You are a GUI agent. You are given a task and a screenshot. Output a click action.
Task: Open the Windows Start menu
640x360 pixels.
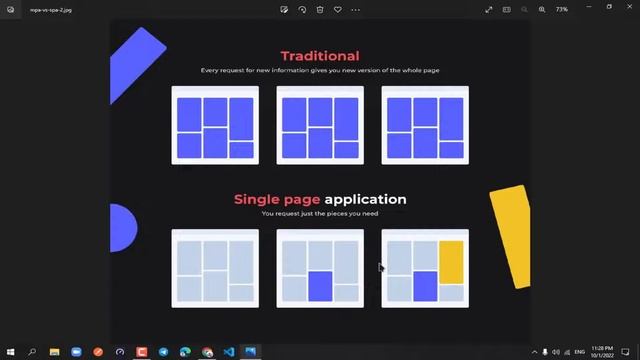click(x=11, y=352)
